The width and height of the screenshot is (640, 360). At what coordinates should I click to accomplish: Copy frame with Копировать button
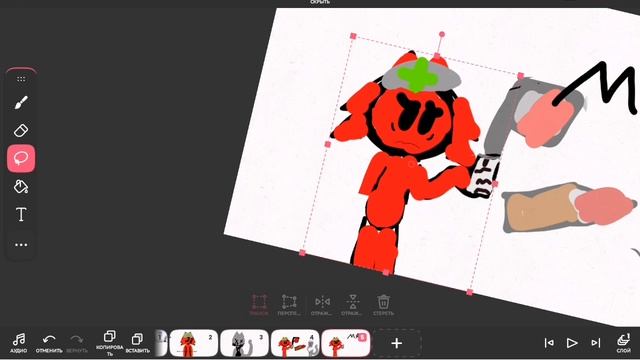click(x=109, y=343)
